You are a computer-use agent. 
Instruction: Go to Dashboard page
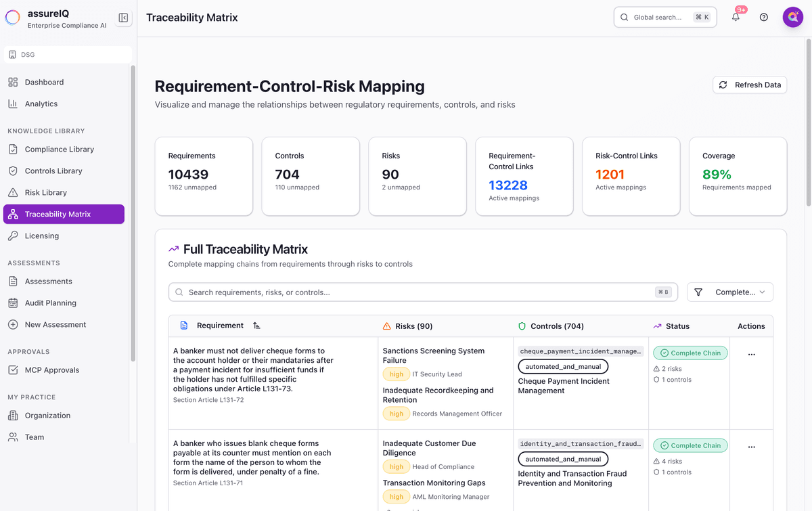(x=64, y=82)
